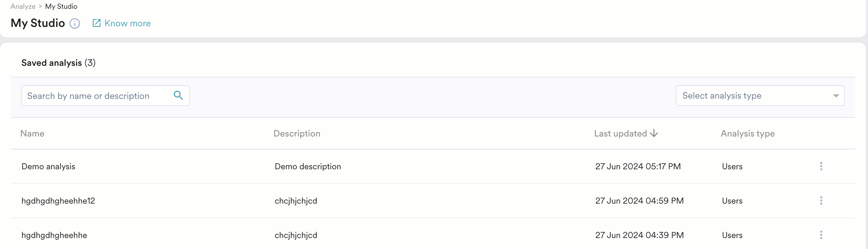This screenshot has height=249, width=868.
Task: Select the hgdhgdhgheehhe analysis row
Action: point(54,235)
